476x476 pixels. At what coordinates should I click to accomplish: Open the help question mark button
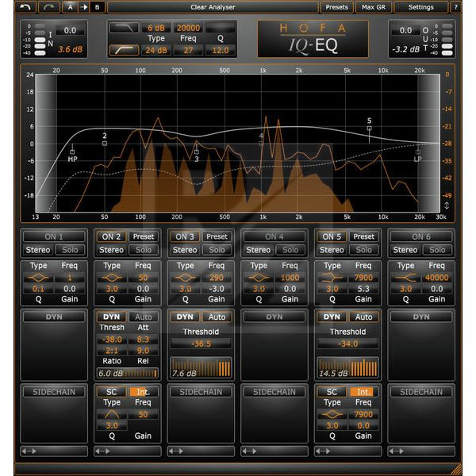(455, 7)
